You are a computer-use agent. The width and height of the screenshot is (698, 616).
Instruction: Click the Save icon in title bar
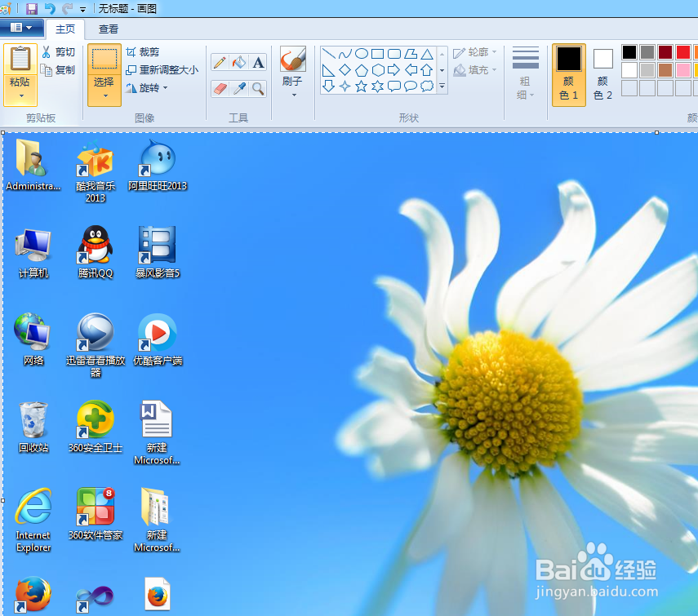(x=32, y=8)
